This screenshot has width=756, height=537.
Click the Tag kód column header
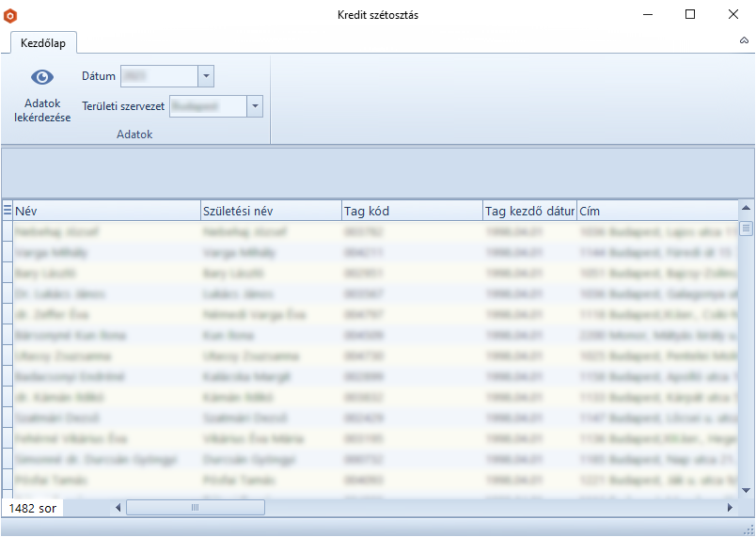[x=411, y=211]
